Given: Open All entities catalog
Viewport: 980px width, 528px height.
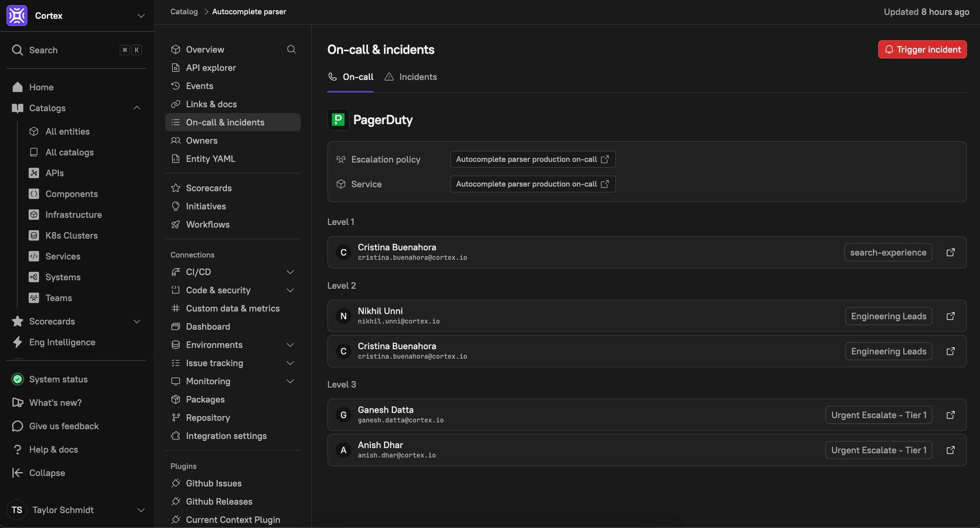Looking at the screenshot, I should coord(67,132).
